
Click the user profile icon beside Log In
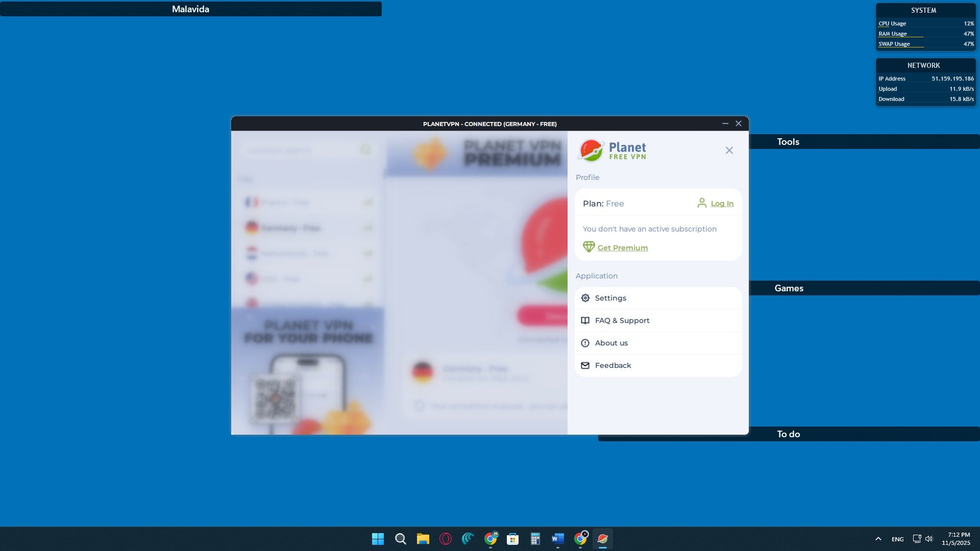[702, 203]
